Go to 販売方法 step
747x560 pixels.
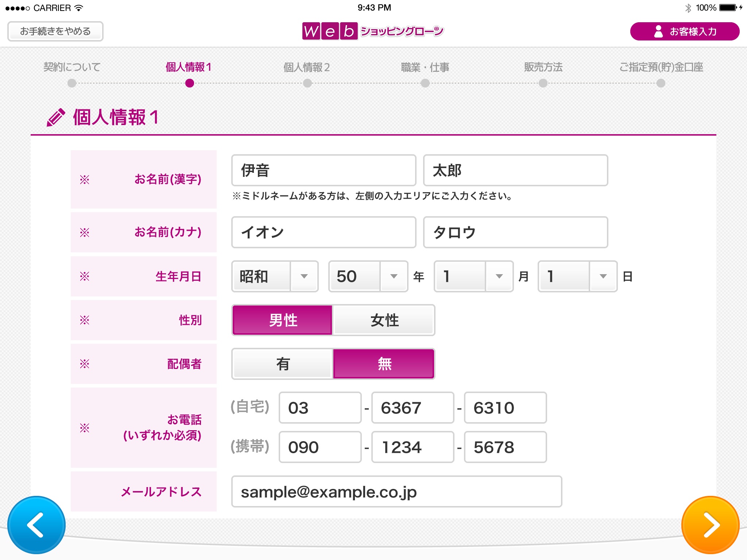tap(543, 67)
